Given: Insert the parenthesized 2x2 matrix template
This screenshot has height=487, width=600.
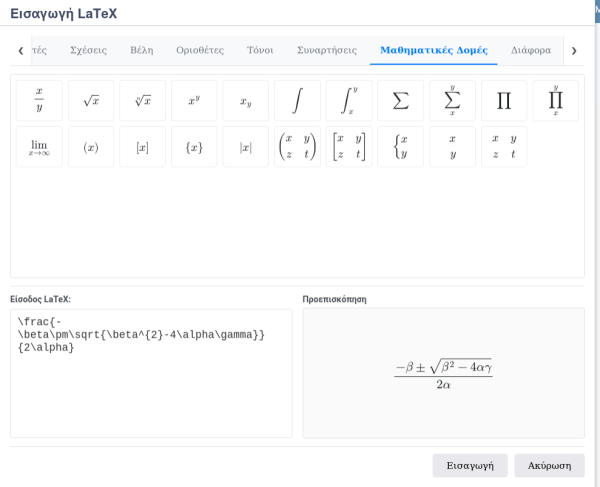Looking at the screenshot, I should pyautogui.click(x=297, y=147).
